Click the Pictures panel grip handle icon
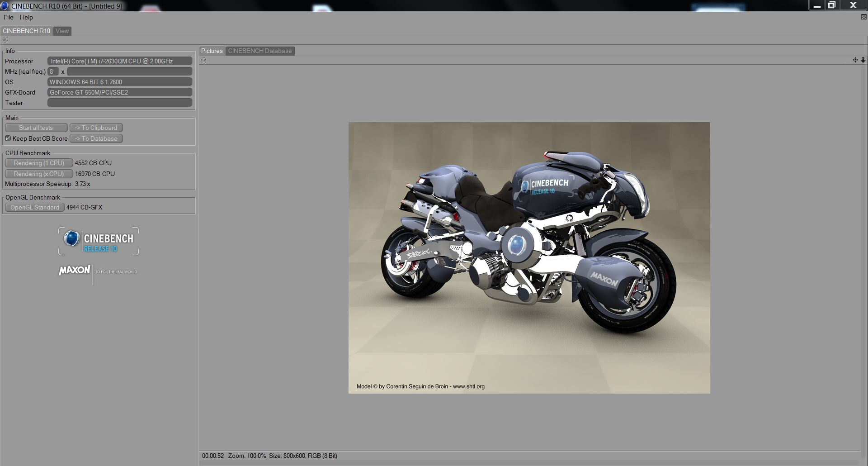Screen dimensions: 868x466 [204, 60]
